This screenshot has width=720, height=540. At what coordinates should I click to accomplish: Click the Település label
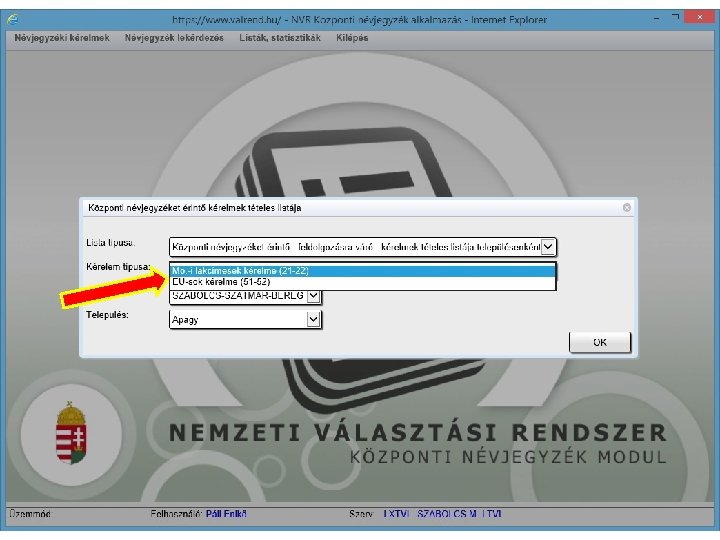click(x=107, y=315)
